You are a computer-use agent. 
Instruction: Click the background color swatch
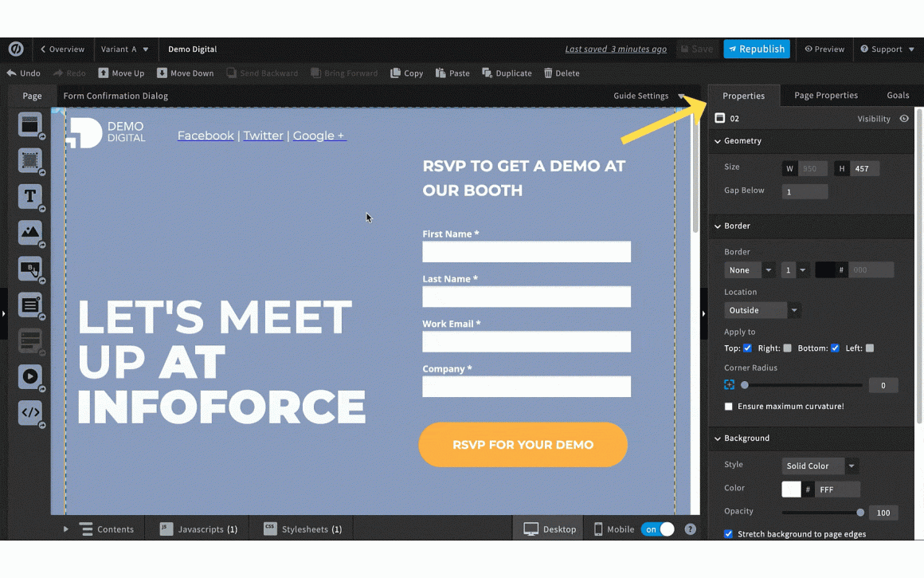[791, 490]
